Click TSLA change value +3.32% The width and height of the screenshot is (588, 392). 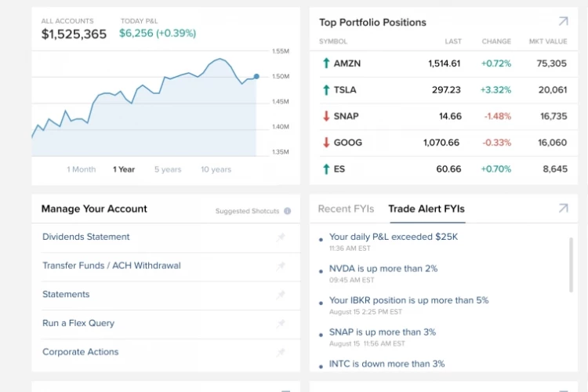click(x=495, y=90)
